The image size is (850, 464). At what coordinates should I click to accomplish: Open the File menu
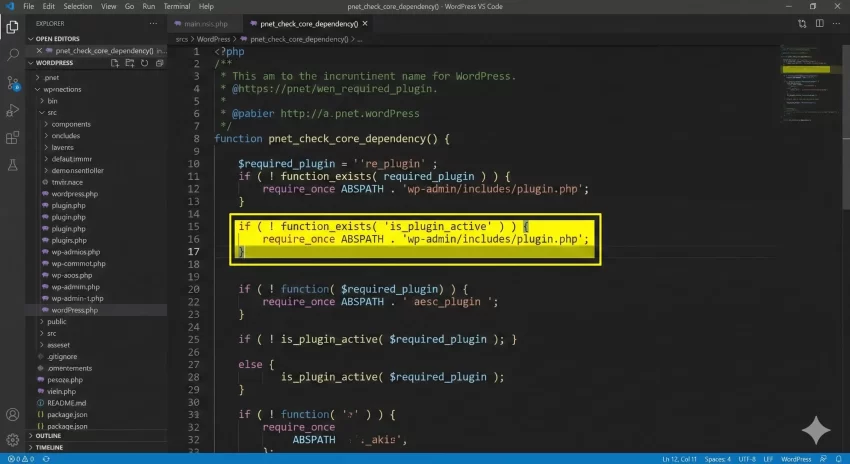click(x=29, y=7)
